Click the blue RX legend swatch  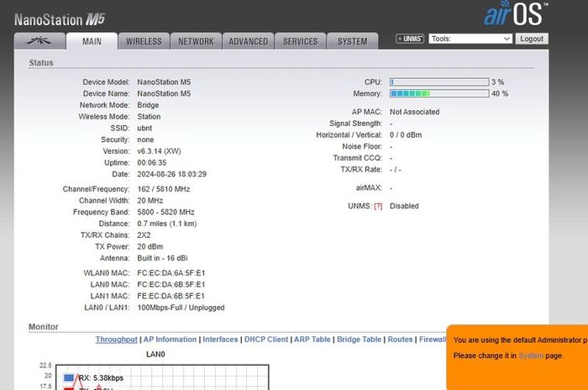click(x=69, y=377)
